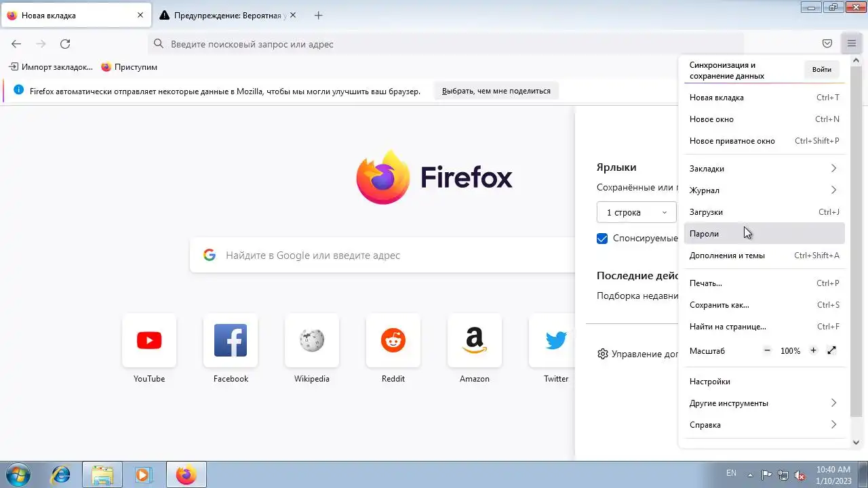
Task: Launch Internet Explorer from the taskbar
Action: coord(60,474)
